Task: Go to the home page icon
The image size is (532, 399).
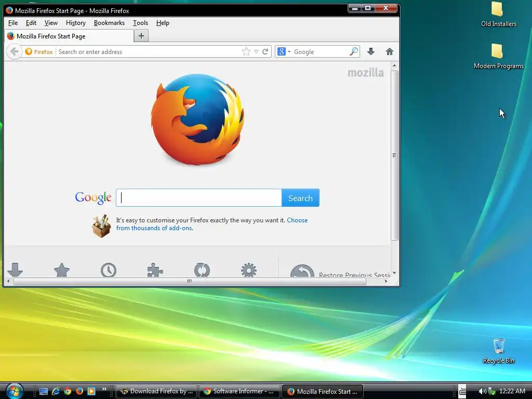Action: tap(390, 51)
